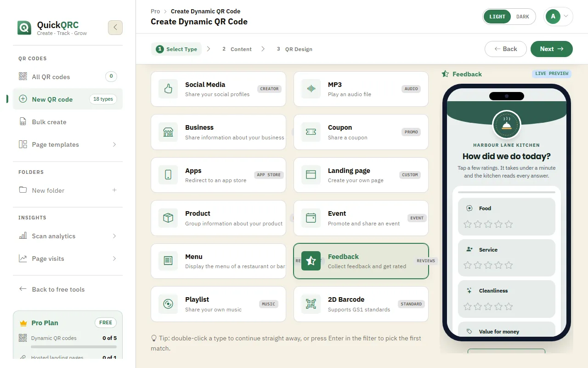
Task: Expand the Page templates submenu
Action: pos(114,144)
